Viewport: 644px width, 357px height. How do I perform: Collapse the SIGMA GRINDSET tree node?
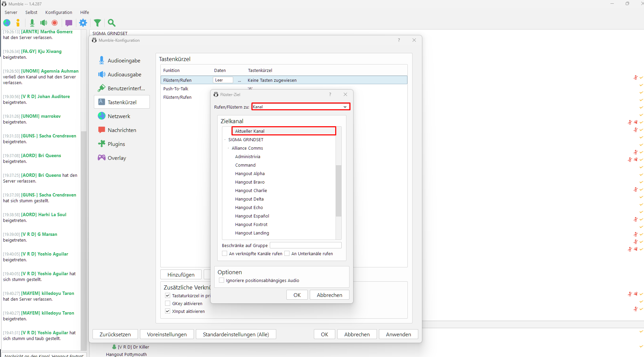point(225,140)
